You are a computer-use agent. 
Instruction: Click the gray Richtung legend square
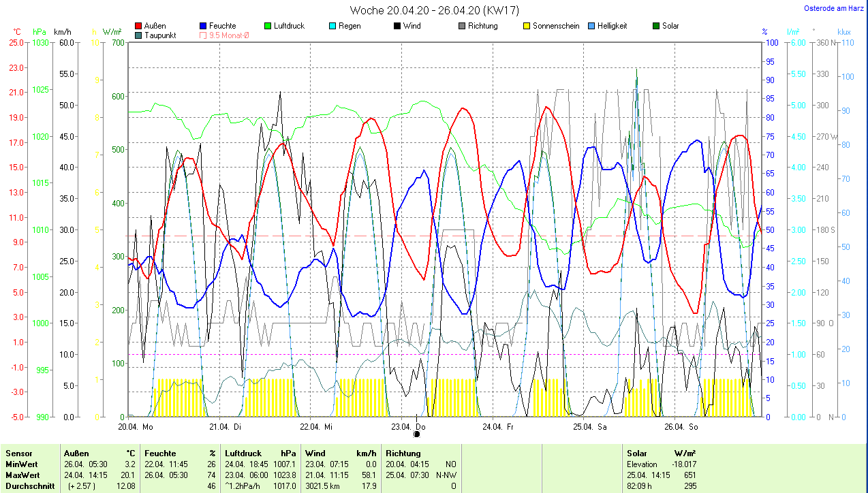(461, 26)
